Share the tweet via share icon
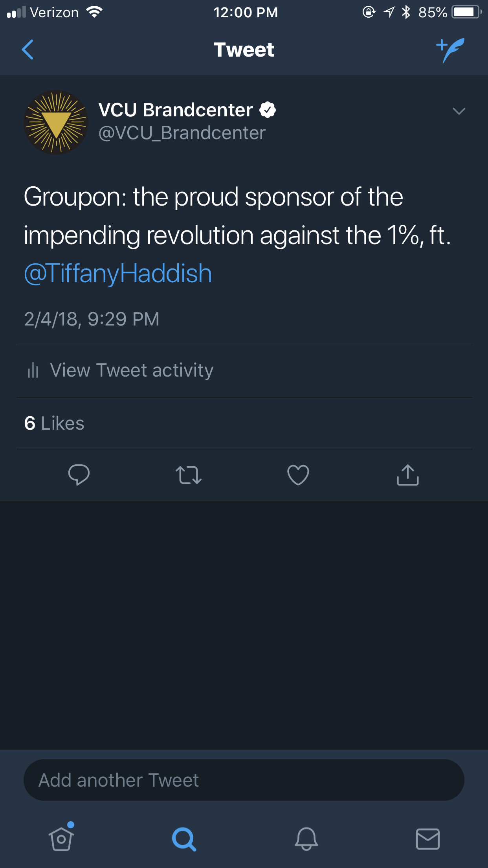 [408, 475]
